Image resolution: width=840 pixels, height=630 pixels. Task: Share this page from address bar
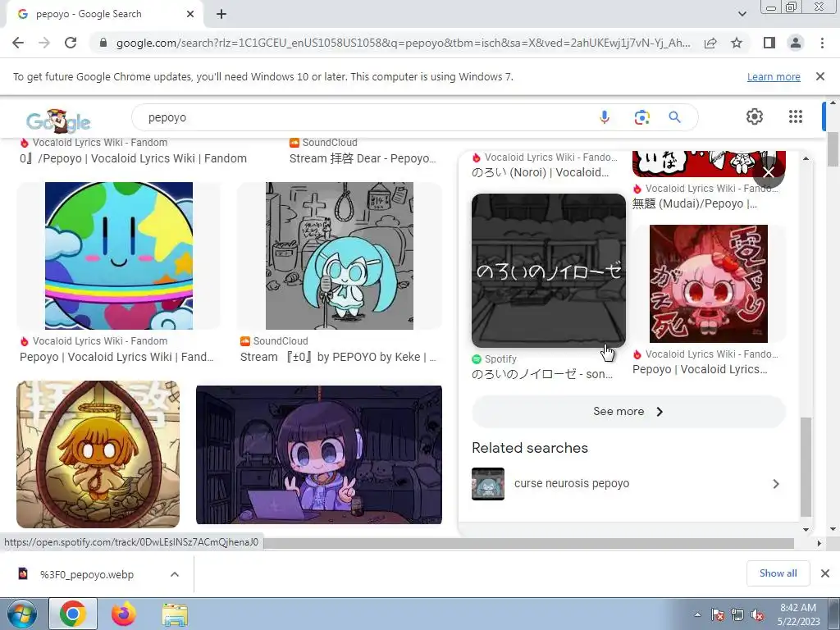(x=710, y=43)
